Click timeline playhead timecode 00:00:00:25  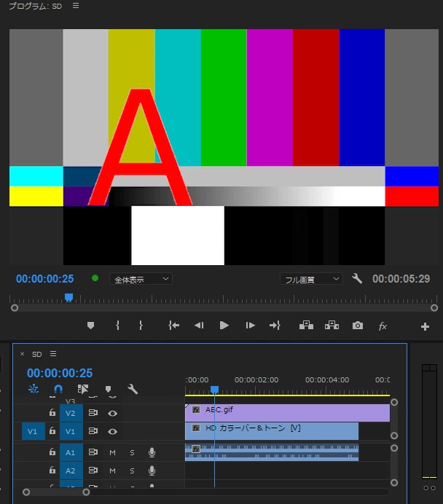(x=60, y=373)
